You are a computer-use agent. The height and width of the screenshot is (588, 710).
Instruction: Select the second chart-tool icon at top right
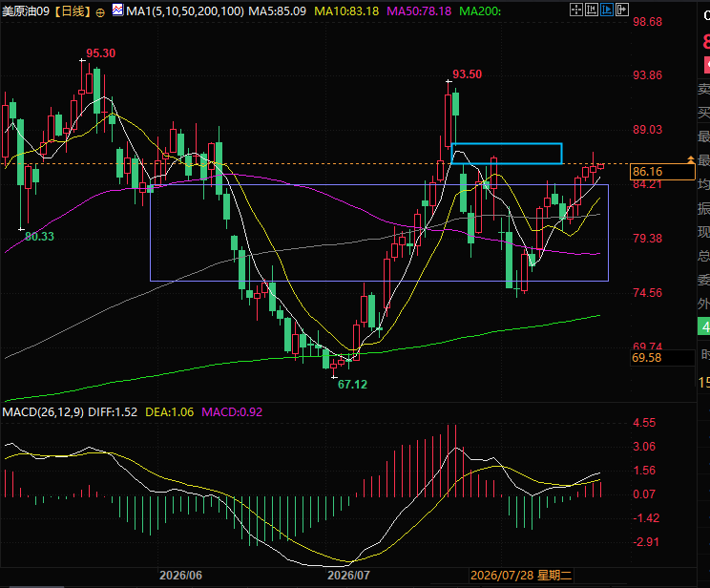pos(592,10)
